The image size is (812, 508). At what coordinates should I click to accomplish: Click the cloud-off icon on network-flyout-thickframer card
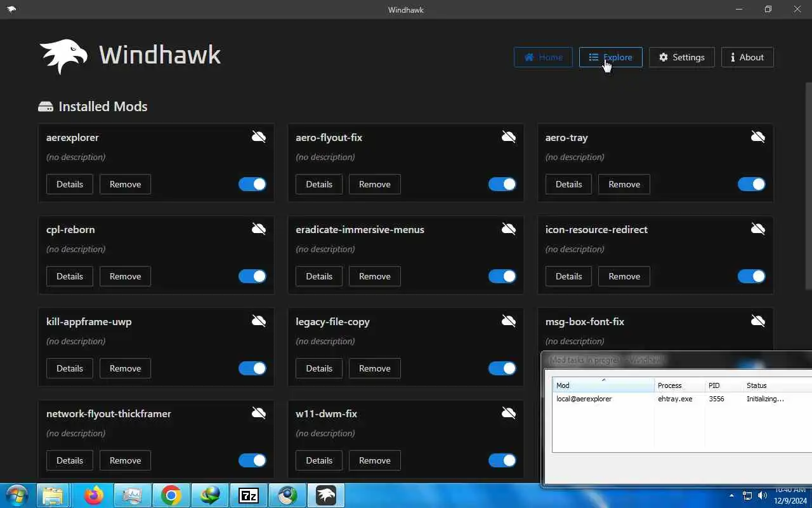coord(259,413)
